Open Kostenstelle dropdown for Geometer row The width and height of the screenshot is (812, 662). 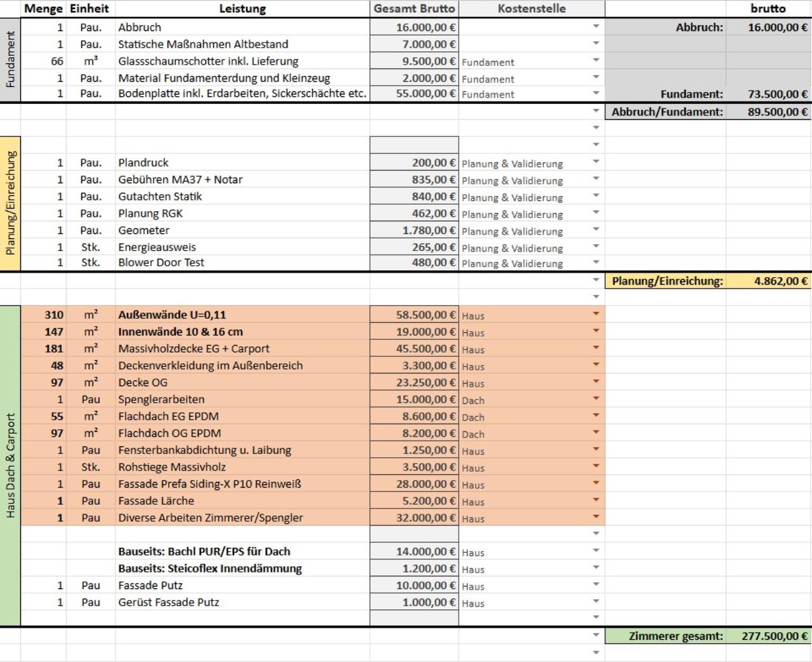coord(596,230)
